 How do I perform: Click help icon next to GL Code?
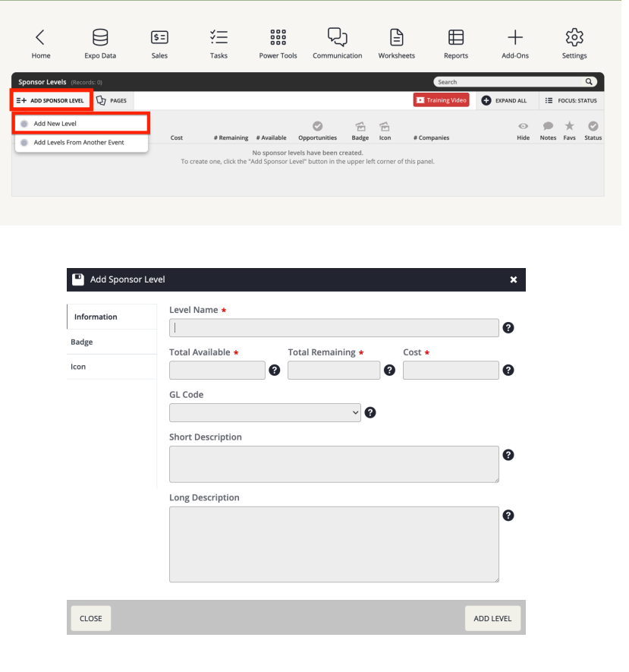point(370,413)
